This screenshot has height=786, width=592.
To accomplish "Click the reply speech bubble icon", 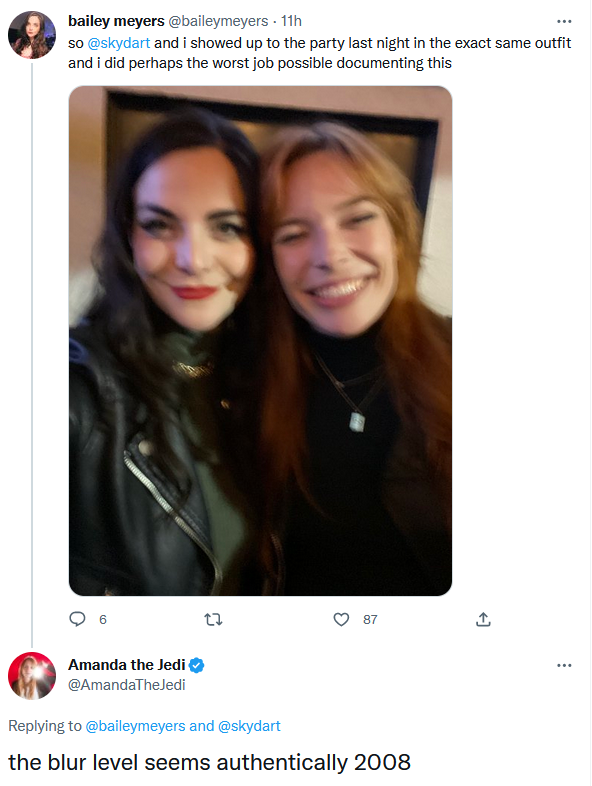I will (x=77, y=619).
